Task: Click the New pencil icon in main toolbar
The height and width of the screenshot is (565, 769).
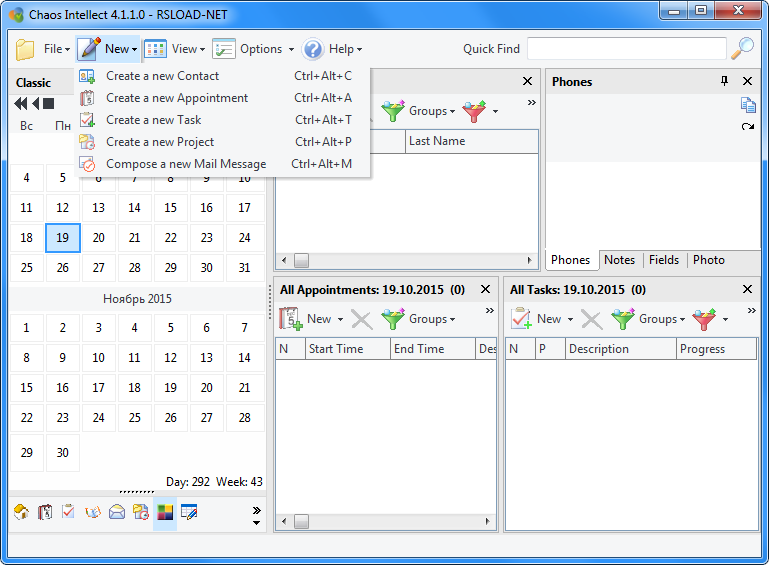Action: point(89,49)
